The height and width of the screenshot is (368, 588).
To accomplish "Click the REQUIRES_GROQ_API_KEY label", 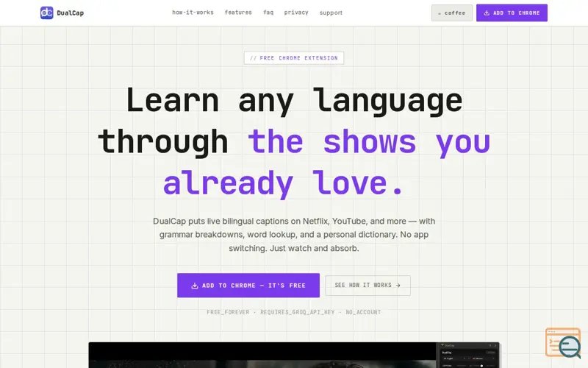I will point(297,312).
